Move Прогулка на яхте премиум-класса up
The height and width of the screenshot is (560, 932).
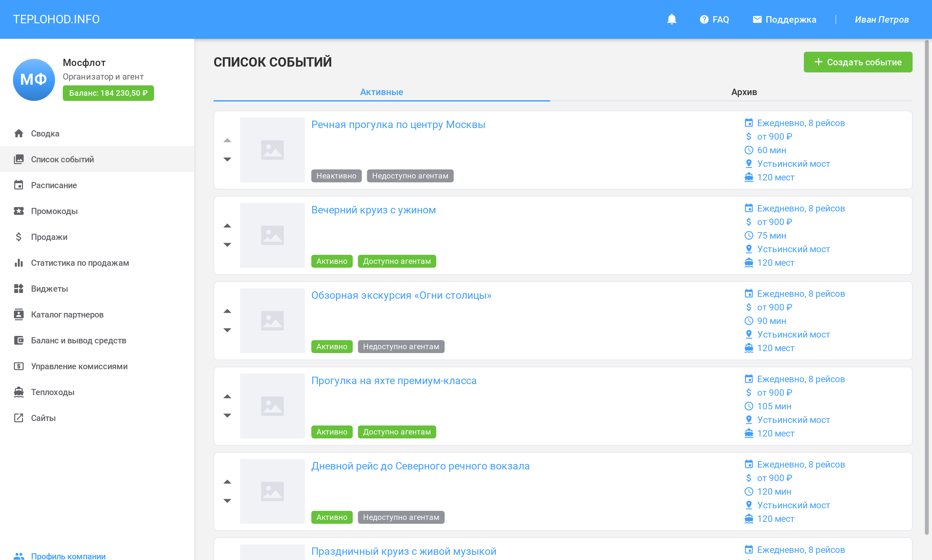click(227, 396)
